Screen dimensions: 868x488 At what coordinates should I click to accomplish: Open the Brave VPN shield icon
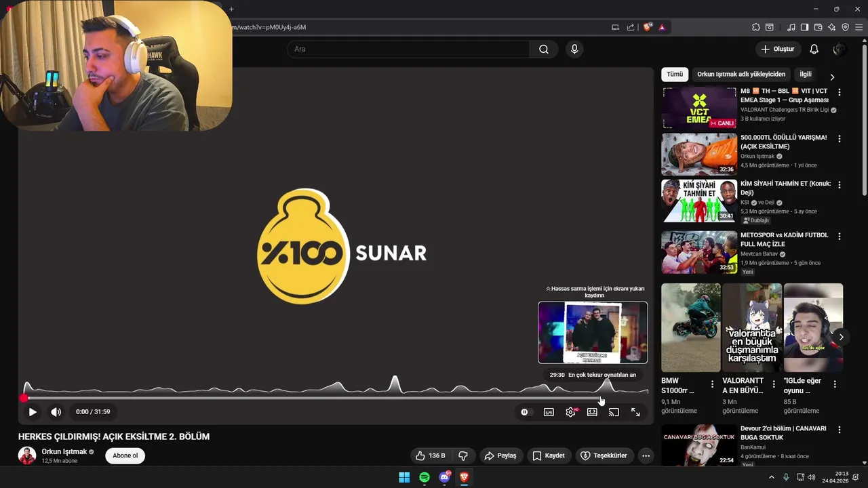(845, 27)
